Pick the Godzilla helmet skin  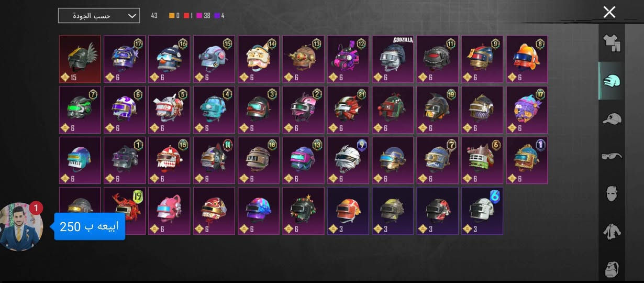(x=393, y=59)
